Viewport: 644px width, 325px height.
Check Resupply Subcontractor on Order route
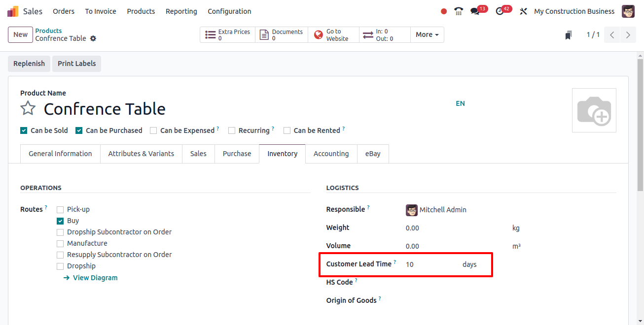pyautogui.click(x=60, y=255)
